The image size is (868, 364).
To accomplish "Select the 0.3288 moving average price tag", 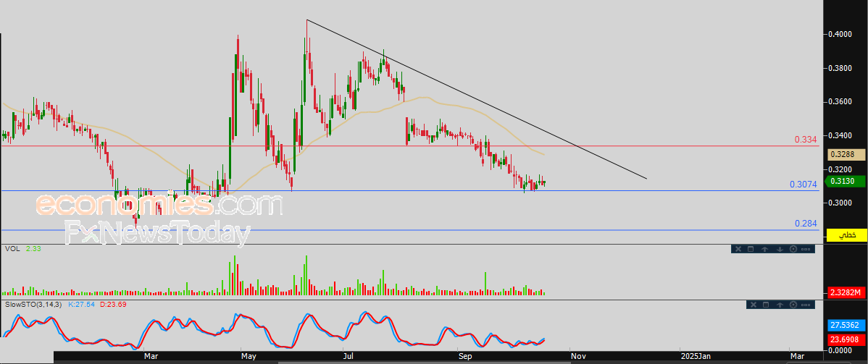I will [846, 155].
